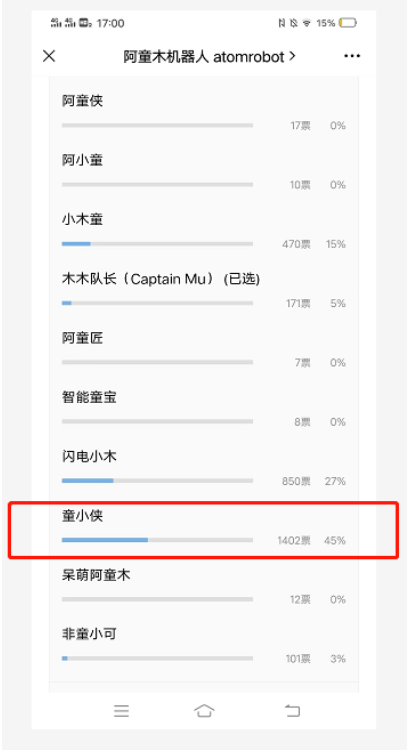Image resolution: width=408 pixels, height=750 pixels.
Task: Select 木木队长 (Captain Mu) option
Action: pyautogui.click(x=204, y=291)
